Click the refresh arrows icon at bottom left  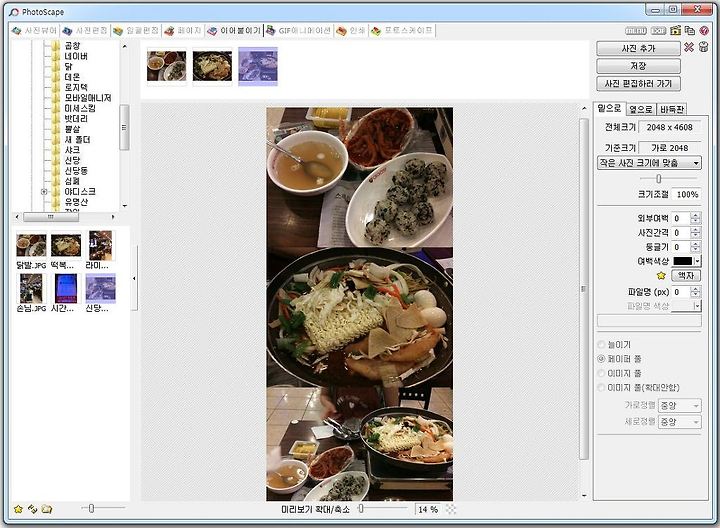pyautogui.click(x=32, y=509)
